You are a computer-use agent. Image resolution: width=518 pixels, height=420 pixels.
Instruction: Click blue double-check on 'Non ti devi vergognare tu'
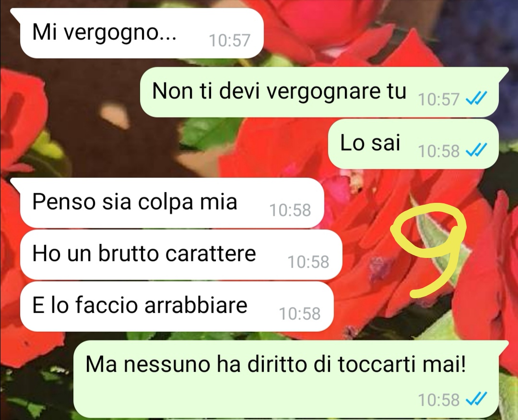(x=476, y=98)
